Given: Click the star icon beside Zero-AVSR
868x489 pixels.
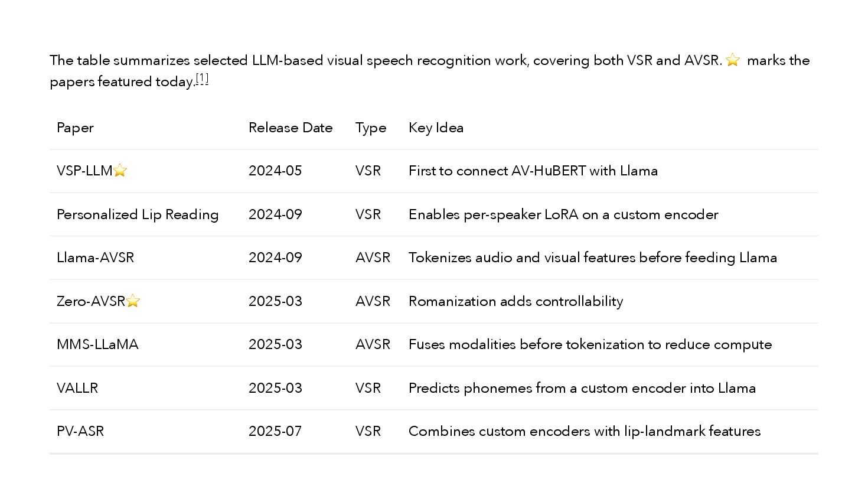Looking at the screenshot, I should [133, 301].
